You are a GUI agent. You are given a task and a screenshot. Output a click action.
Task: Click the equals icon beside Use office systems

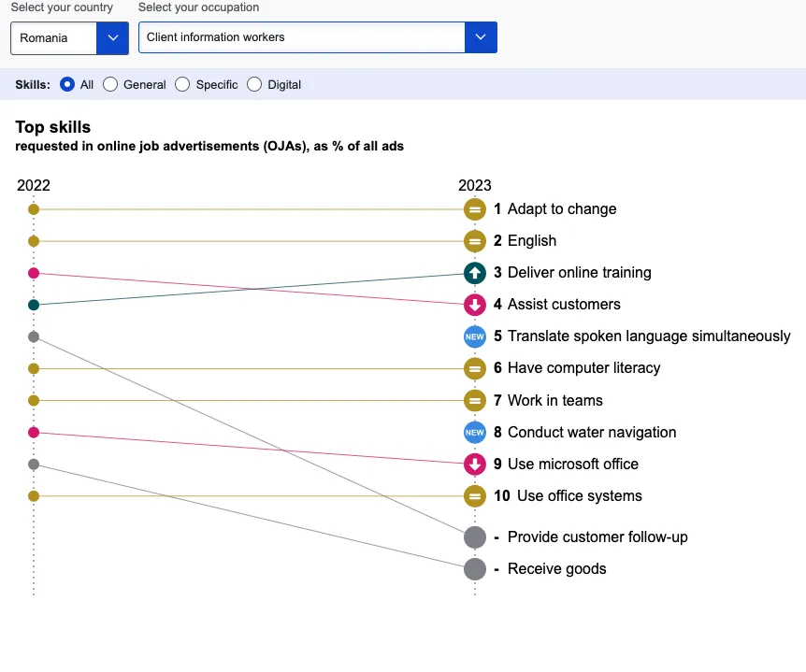coord(475,496)
